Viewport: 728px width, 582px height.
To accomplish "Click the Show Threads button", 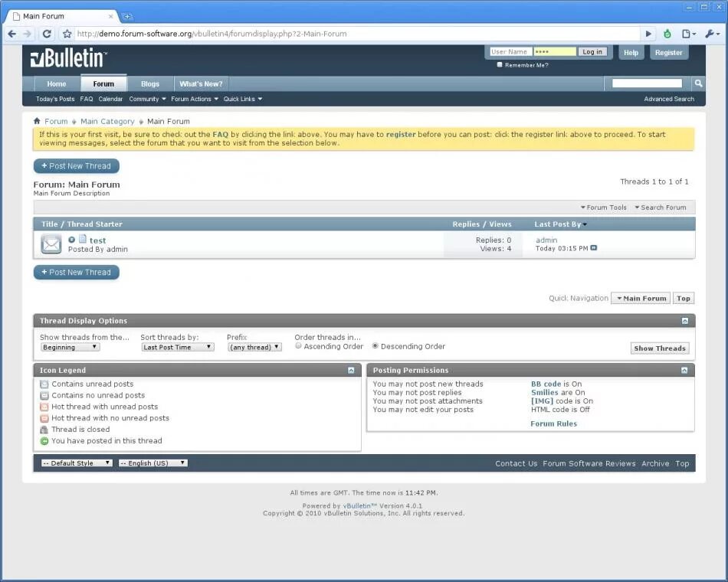I will (660, 348).
